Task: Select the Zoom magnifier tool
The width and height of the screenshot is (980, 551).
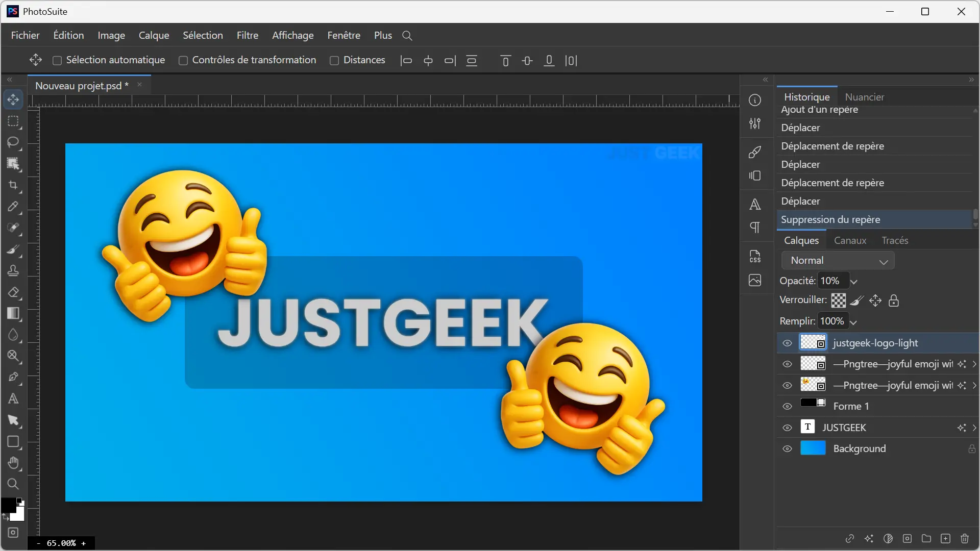Action: (x=13, y=484)
